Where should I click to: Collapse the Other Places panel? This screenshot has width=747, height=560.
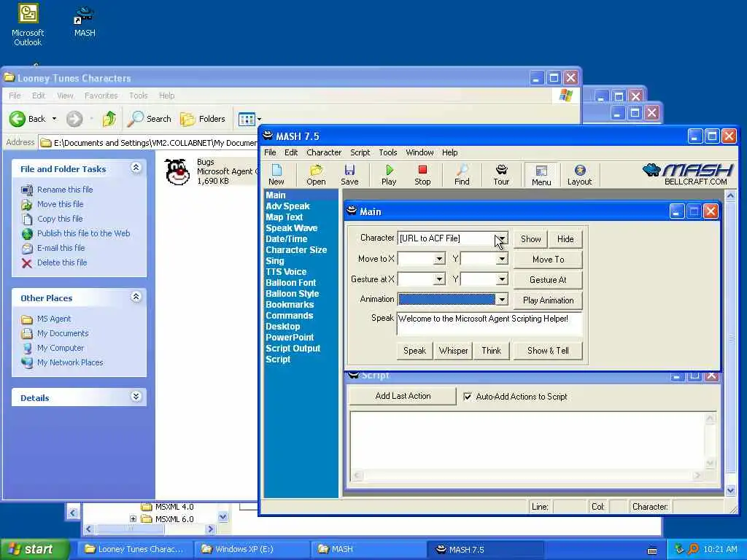[x=136, y=297]
